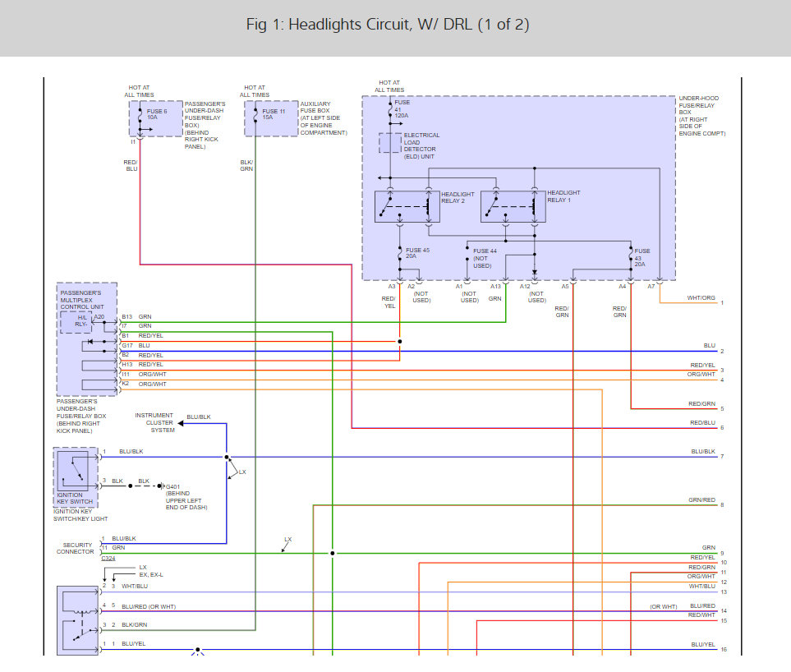Click the "SECURITY CONNECTOR" label
This screenshot has width=791, height=672.
click(x=76, y=549)
